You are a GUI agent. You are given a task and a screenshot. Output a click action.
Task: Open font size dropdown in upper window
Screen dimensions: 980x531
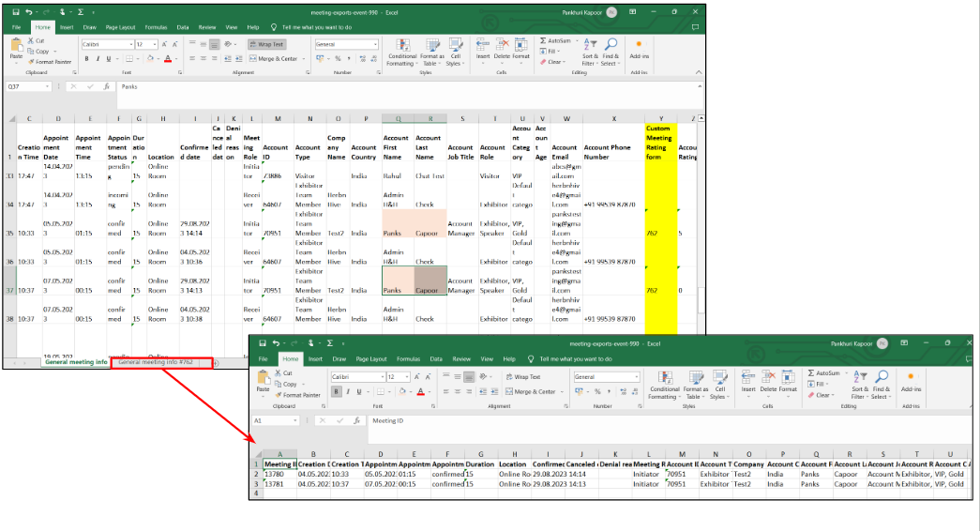(157, 44)
